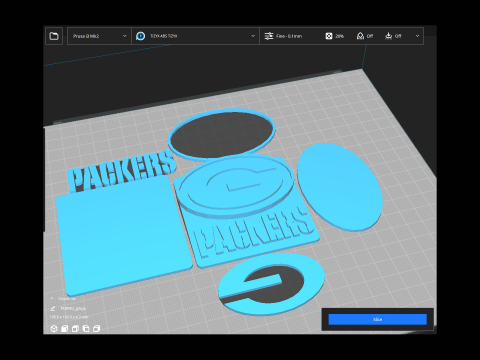Open file with the folder icon
This screenshot has height=360, width=480.
coord(54,36)
